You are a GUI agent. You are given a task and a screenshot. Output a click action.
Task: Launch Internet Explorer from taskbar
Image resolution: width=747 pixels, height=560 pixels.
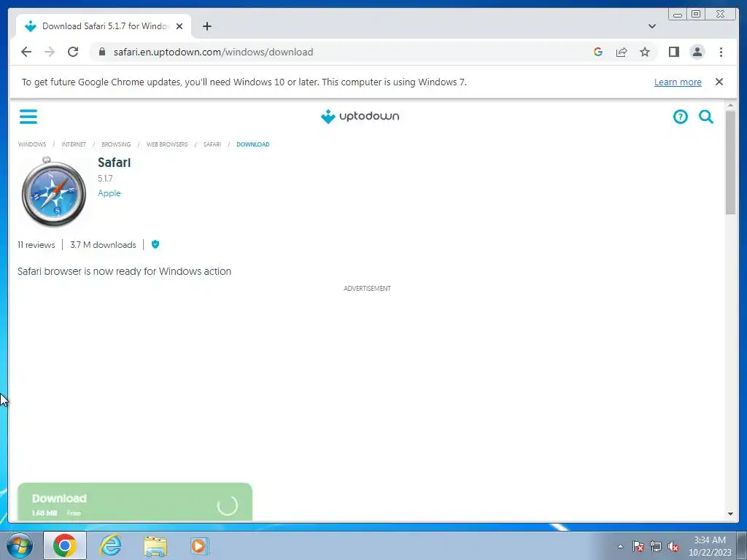[x=110, y=545]
